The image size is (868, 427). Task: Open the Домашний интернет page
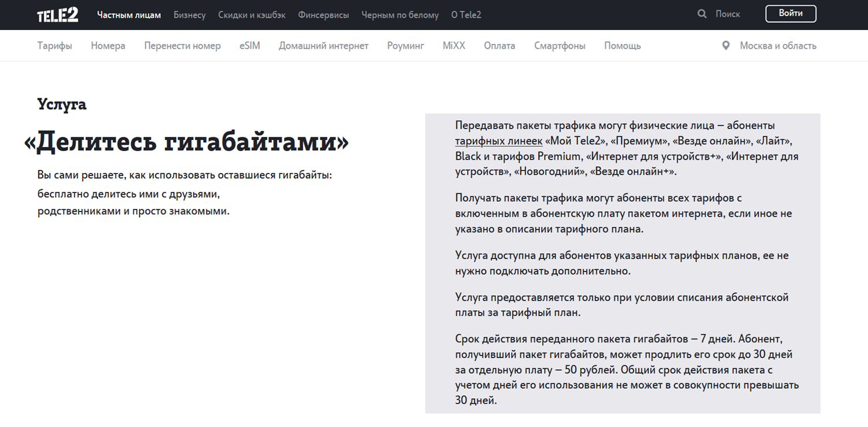(323, 46)
